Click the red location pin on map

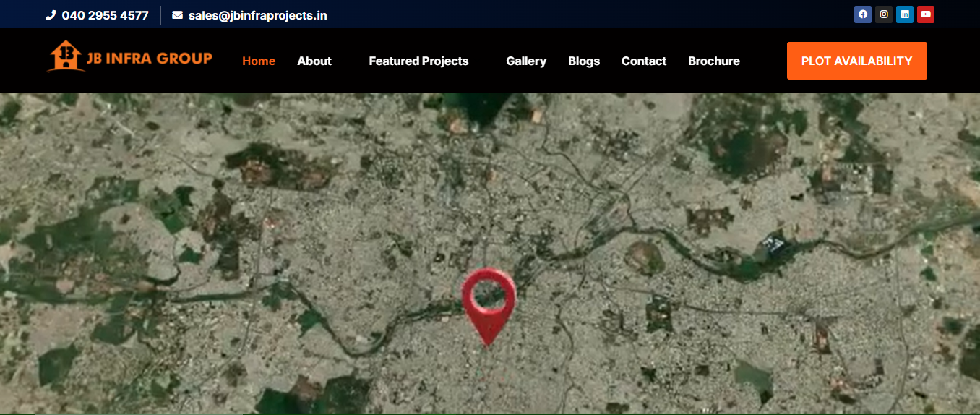(489, 301)
